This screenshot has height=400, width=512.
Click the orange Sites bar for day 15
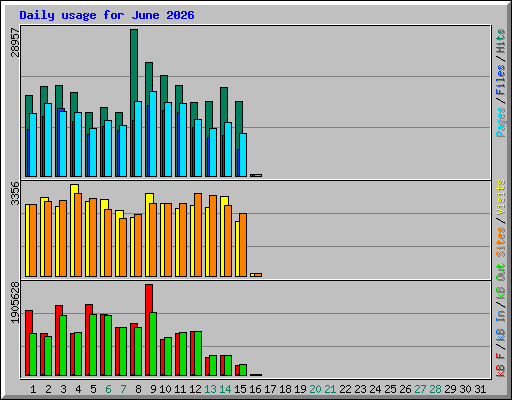[x=243, y=245]
